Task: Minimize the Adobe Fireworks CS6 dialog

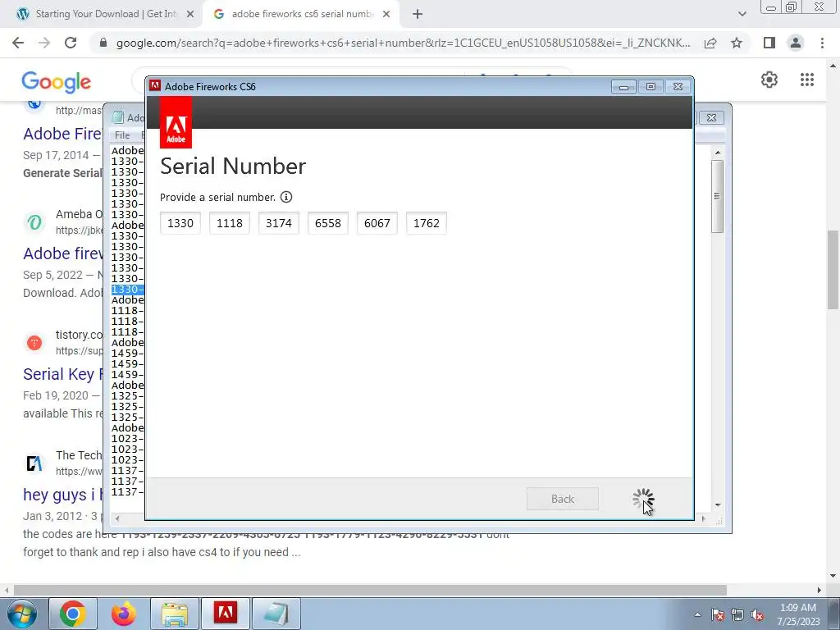Action: coord(623,87)
